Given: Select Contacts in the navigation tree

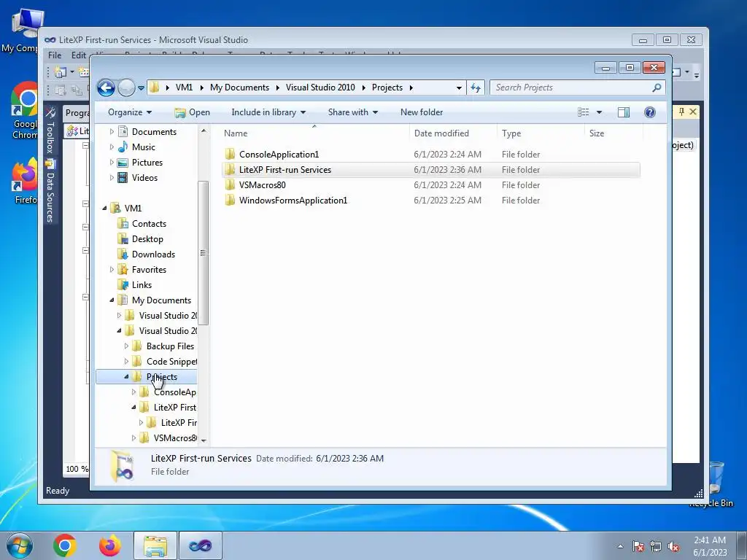Looking at the screenshot, I should click(149, 224).
